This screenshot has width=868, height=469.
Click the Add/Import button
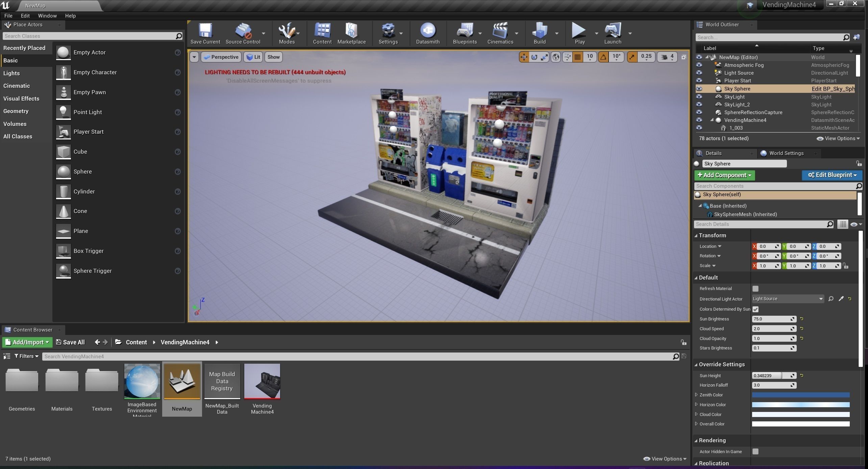tap(27, 342)
